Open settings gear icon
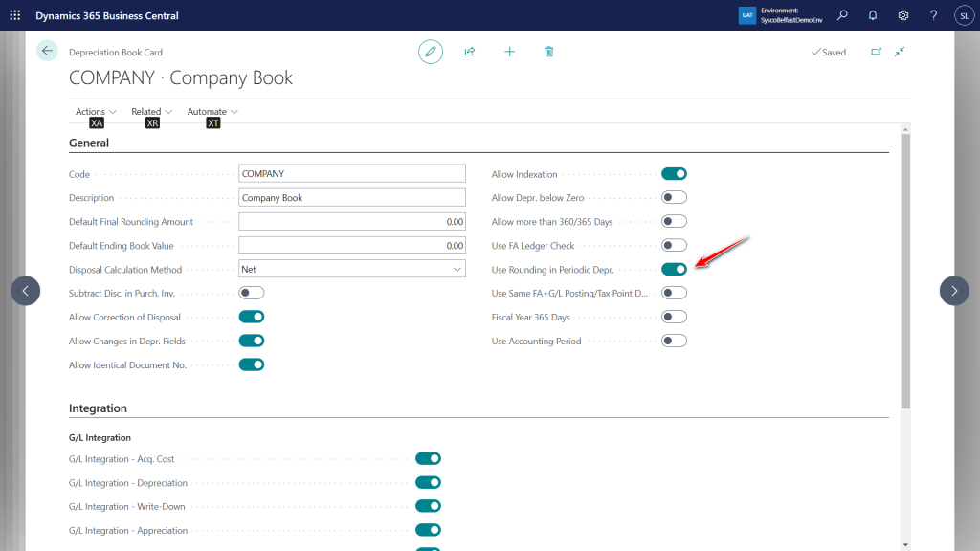The height and width of the screenshot is (551, 980). 903,15
